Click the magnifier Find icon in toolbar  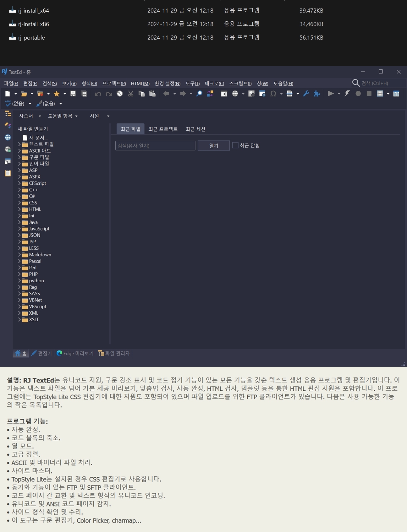[x=199, y=94]
